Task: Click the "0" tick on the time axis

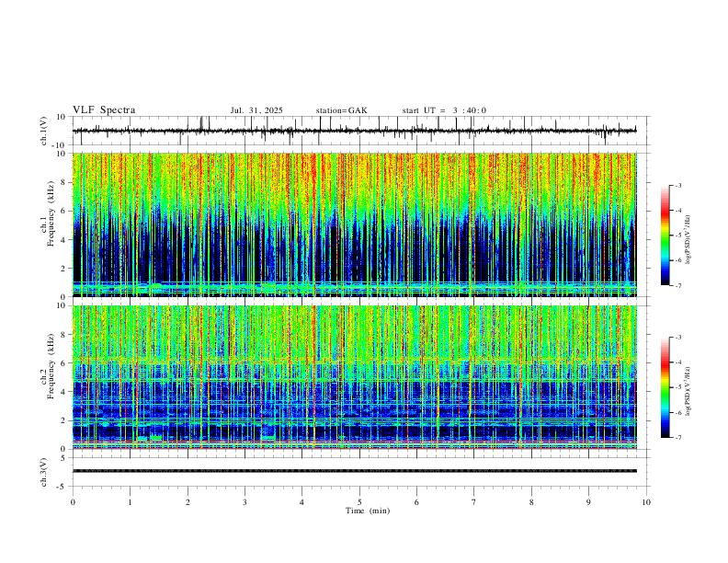Action: pyautogui.click(x=73, y=502)
